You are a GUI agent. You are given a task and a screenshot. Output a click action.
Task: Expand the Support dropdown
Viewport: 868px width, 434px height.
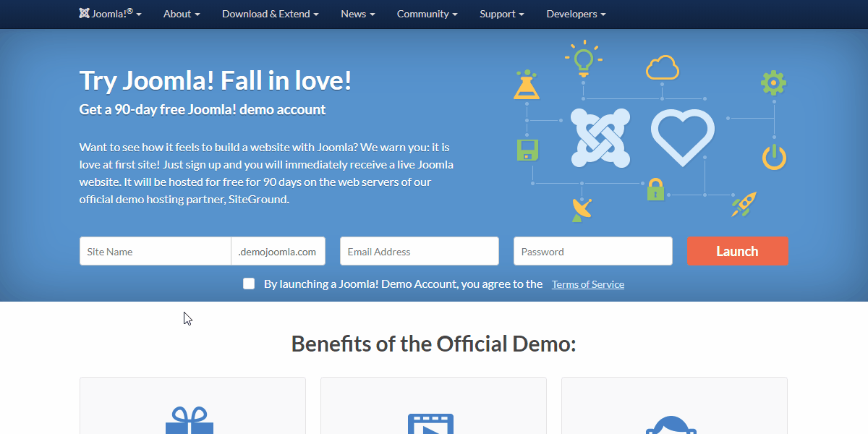[502, 14]
